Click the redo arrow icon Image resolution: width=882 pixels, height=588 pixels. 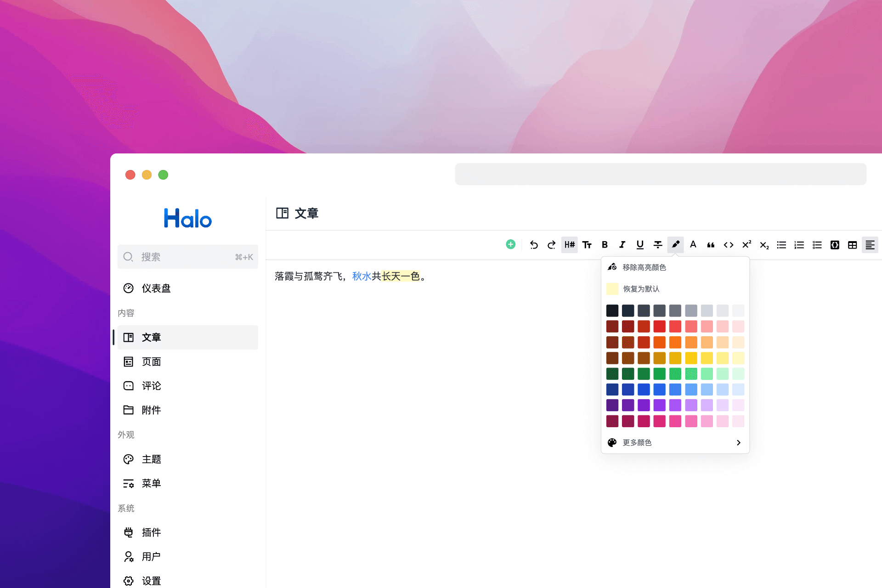(551, 245)
